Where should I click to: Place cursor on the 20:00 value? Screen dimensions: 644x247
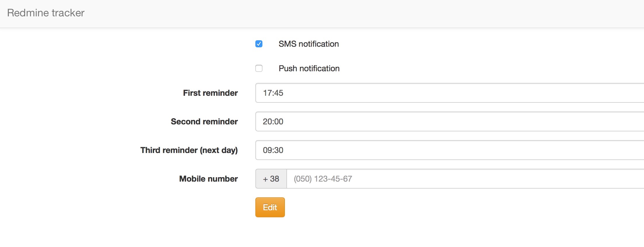(273, 121)
